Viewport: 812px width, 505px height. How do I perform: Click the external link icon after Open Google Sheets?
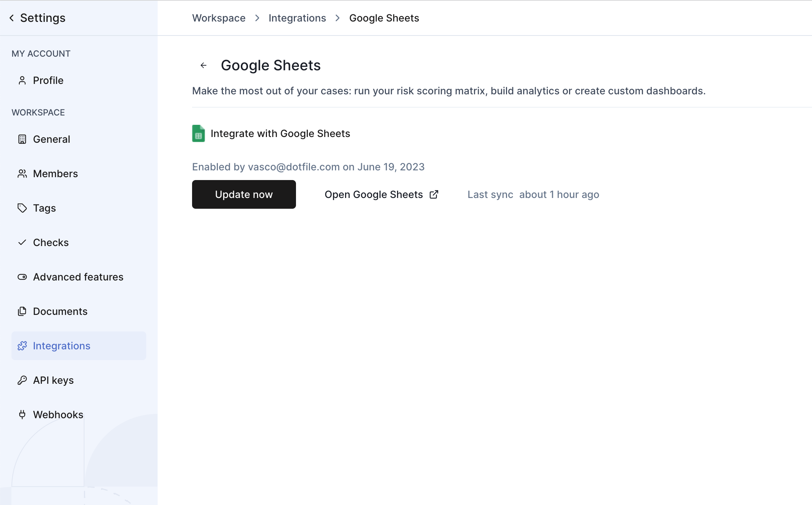434,194
